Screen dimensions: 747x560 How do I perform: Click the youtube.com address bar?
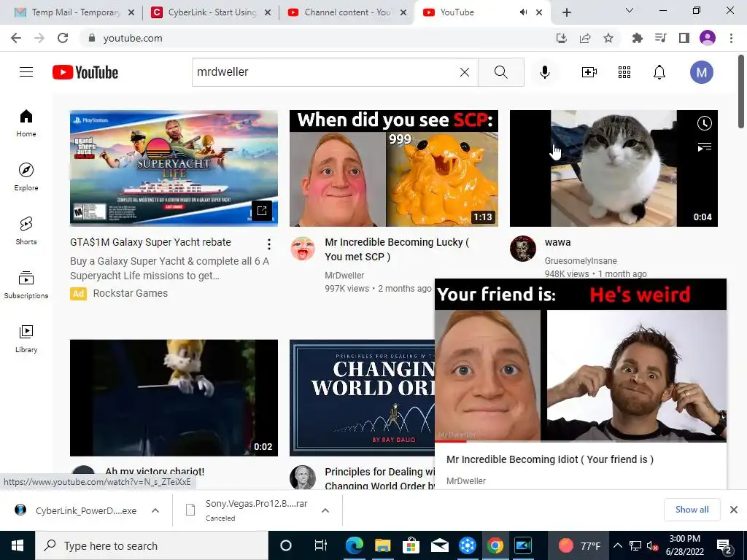click(x=314, y=38)
